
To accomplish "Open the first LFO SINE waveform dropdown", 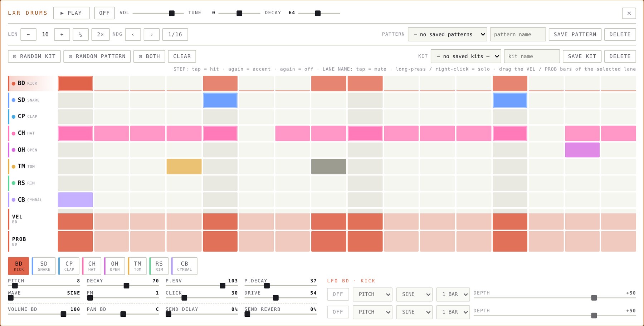I will (x=414, y=294).
